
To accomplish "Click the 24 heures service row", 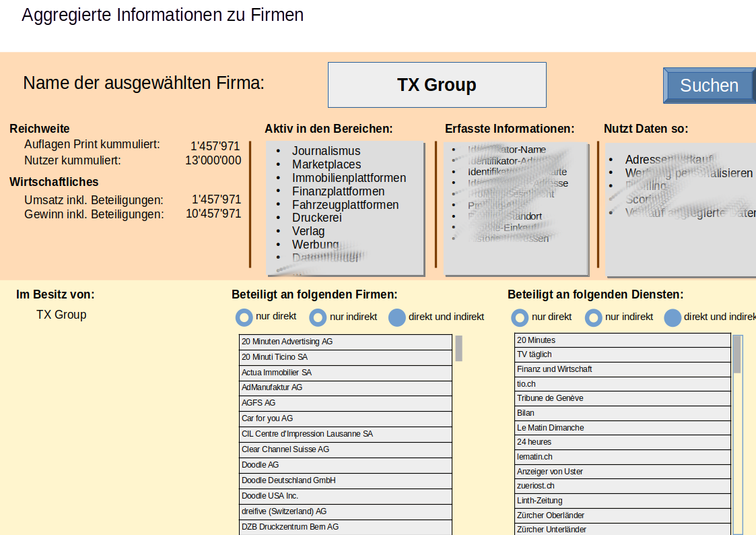I will [622, 442].
